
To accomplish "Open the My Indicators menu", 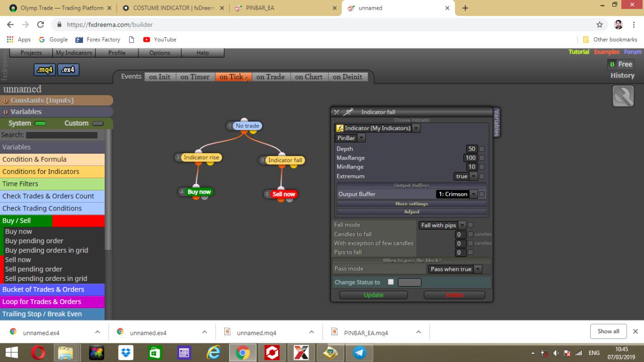I will pos(74,53).
